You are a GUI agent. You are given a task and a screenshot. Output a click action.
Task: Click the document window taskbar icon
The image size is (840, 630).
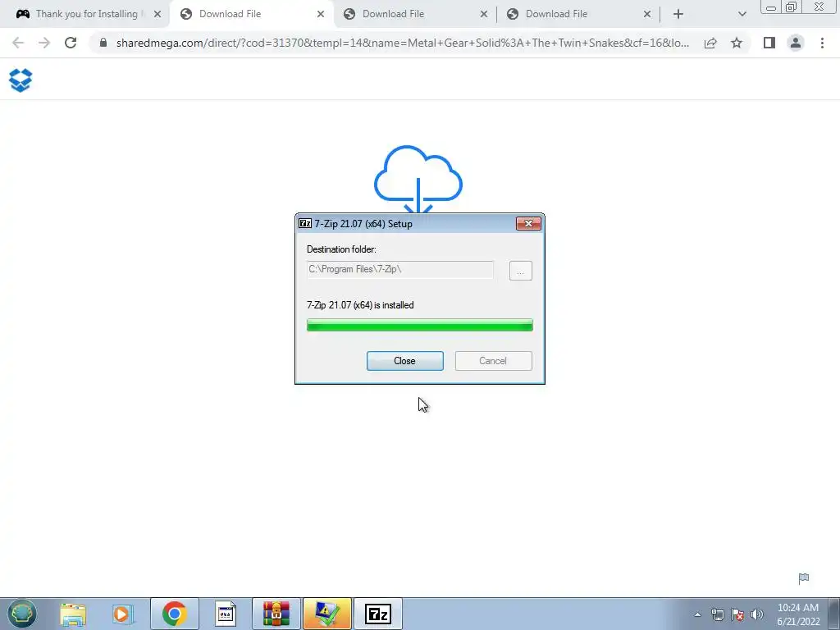(226, 614)
